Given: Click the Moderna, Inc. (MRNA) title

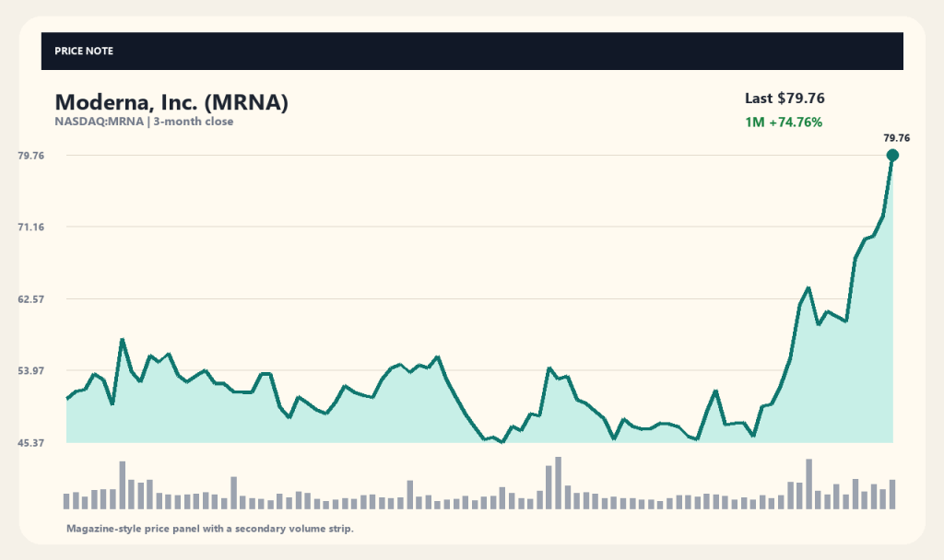Looking at the screenshot, I should (x=171, y=102).
